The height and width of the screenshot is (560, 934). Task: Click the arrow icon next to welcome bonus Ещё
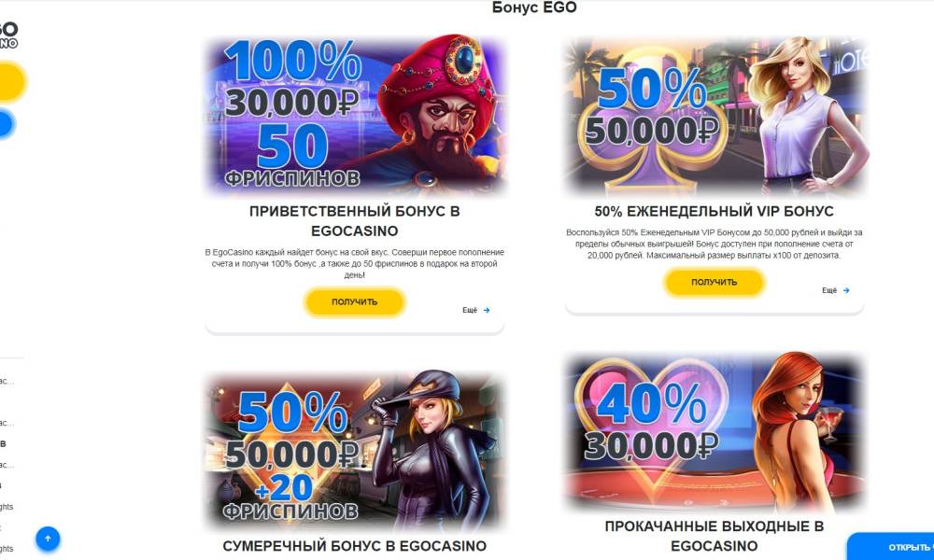[x=487, y=310]
